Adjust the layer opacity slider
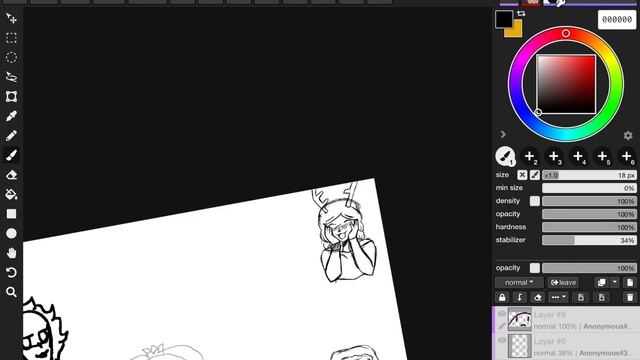This screenshot has width=640, height=360. tap(589, 268)
